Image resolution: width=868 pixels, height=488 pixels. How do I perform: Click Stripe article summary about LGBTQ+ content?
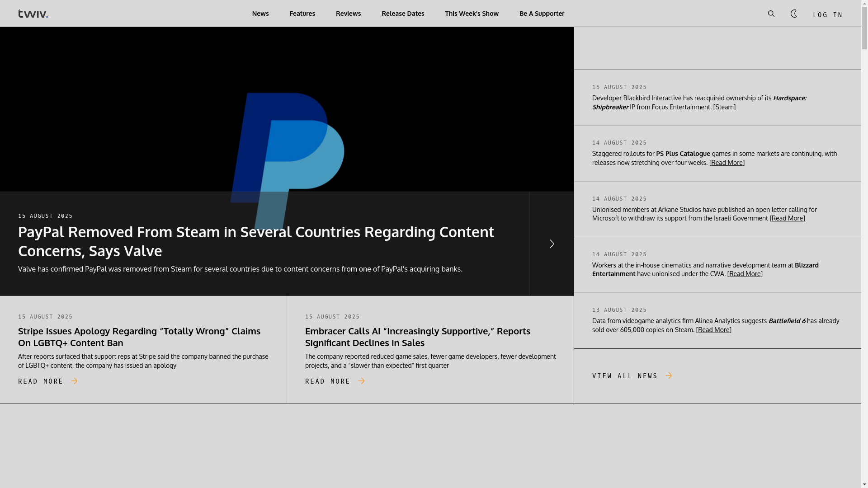pyautogui.click(x=143, y=361)
